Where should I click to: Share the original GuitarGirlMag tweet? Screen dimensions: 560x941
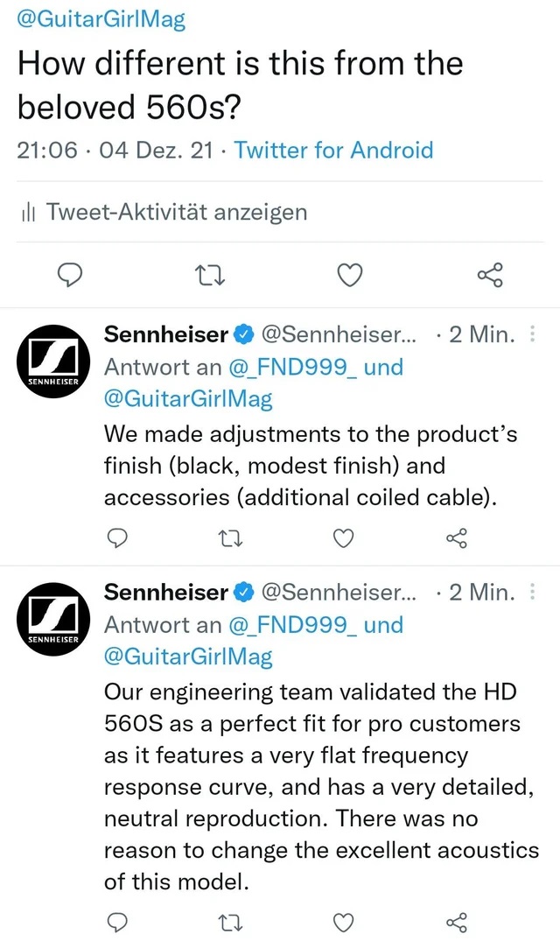(x=489, y=275)
